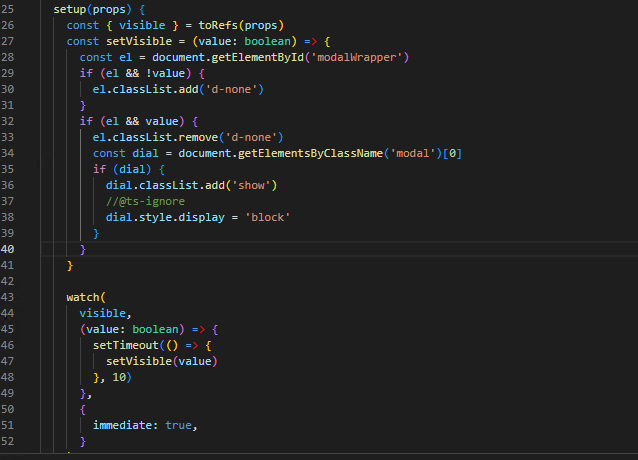Click the opening brace on line 50
Image resolution: width=638 pixels, height=460 pixels.
(83, 410)
